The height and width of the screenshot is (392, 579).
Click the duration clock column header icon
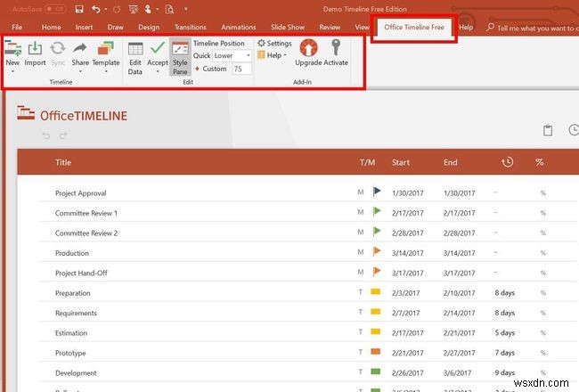(508, 162)
